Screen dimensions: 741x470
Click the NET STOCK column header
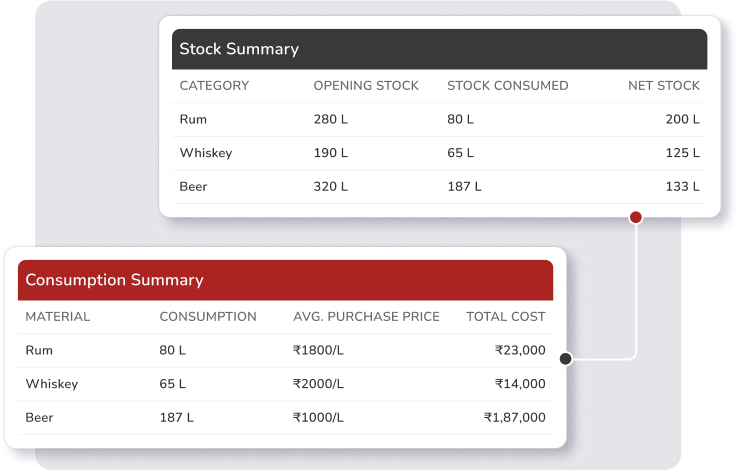tap(664, 86)
